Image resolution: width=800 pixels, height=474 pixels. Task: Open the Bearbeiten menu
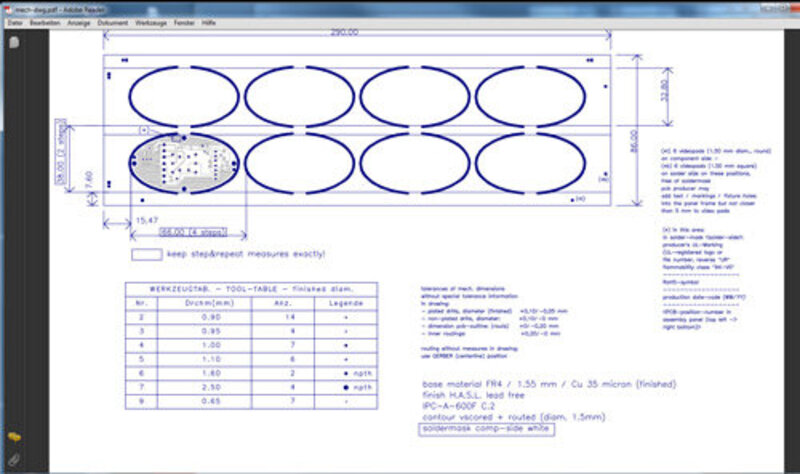tap(44, 23)
